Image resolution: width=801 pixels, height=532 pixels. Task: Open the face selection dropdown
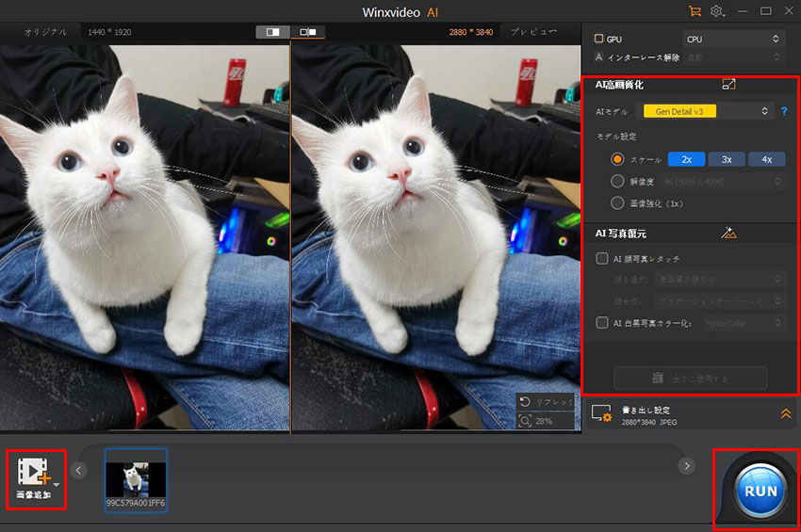(x=720, y=280)
